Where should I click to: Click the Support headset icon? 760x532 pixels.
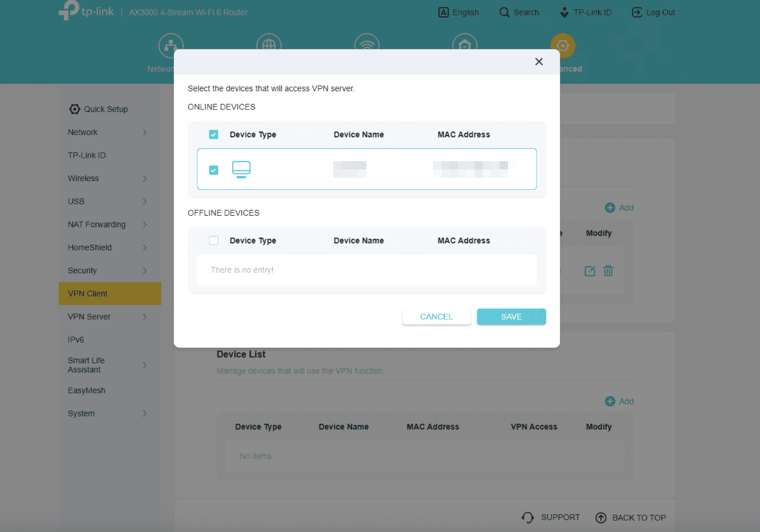click(528, 518)
